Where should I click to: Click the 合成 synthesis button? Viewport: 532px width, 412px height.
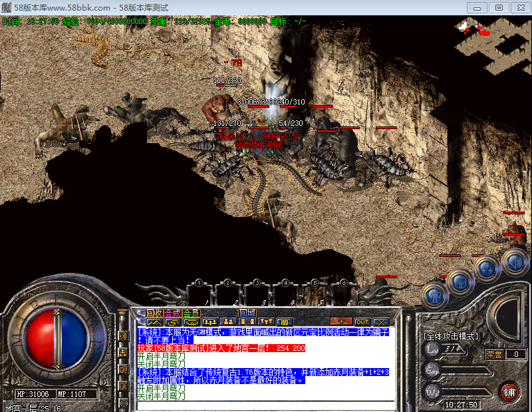(172, 312)
